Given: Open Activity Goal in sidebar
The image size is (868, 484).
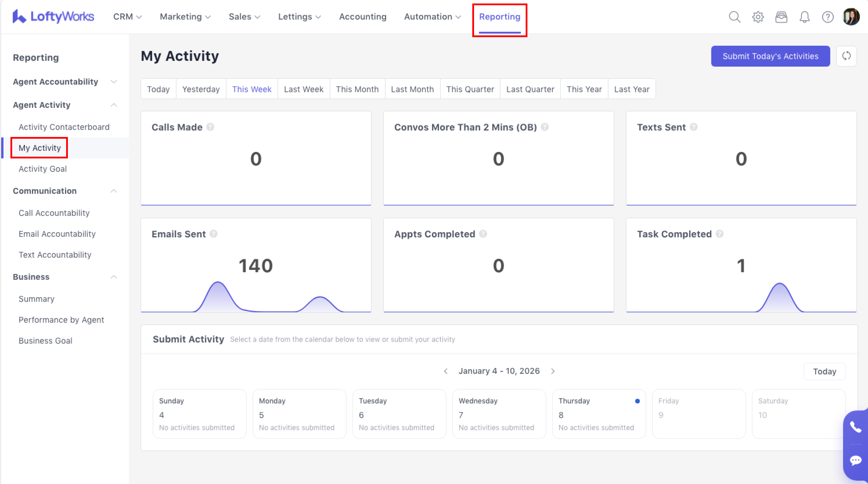Looking at the screenshot, I should click(x=42, y=169).
